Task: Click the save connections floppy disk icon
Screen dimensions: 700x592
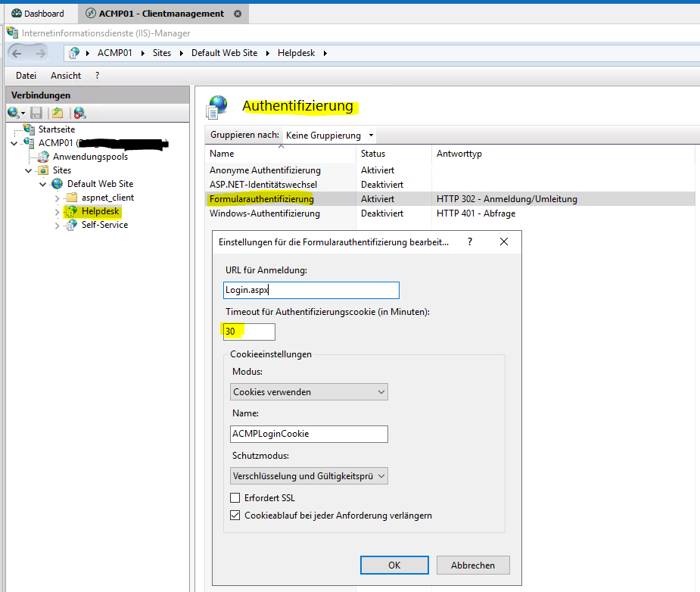Action: click(36, 113)
